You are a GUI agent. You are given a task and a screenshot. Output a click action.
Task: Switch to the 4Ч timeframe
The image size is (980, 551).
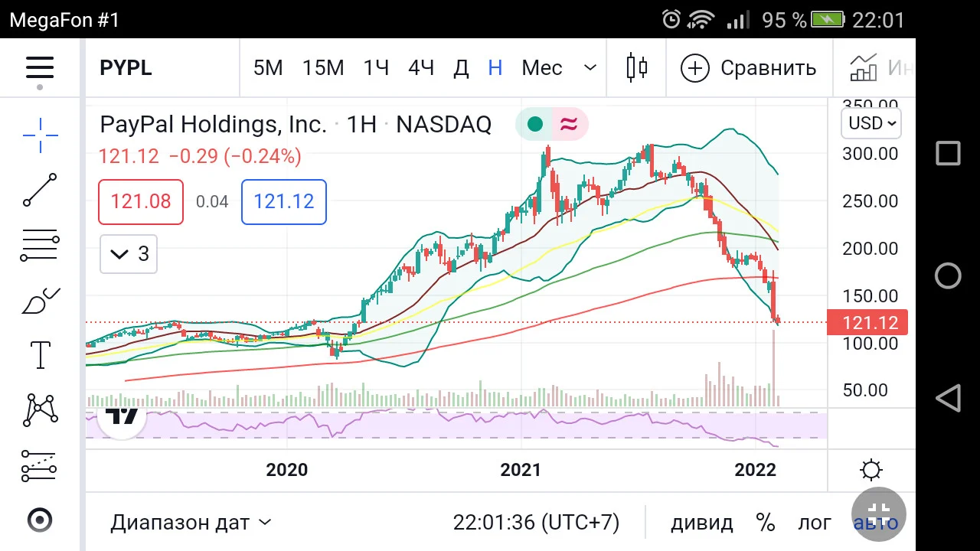tap(421, 68)
